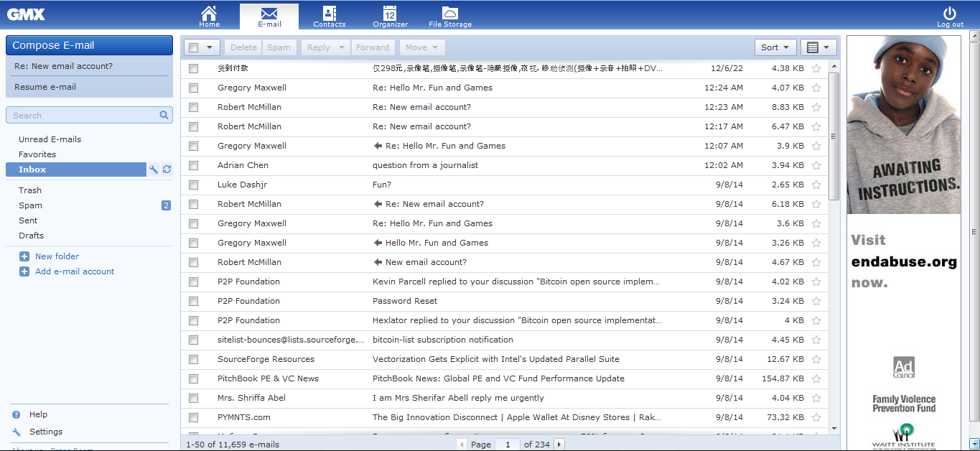Open Inbox folder settings wrench icon
The width and height of the screenshot is (980, 451).
click(x=153, y=169)
